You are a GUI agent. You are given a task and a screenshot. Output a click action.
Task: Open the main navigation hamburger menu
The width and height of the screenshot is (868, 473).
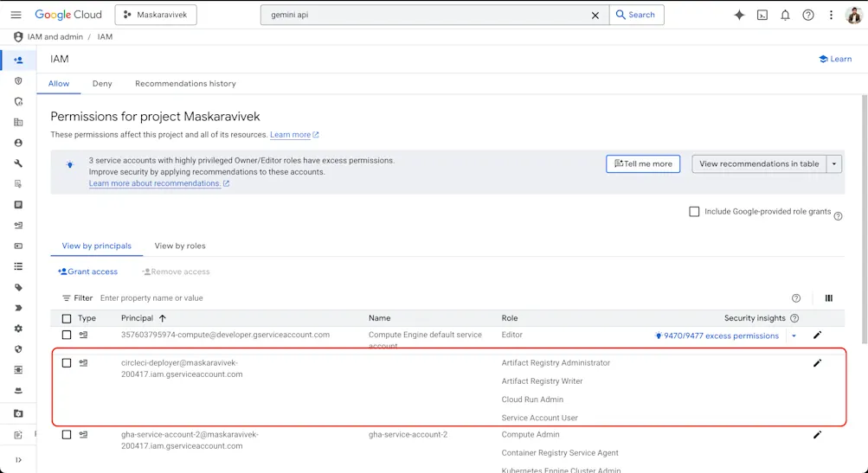16,15
